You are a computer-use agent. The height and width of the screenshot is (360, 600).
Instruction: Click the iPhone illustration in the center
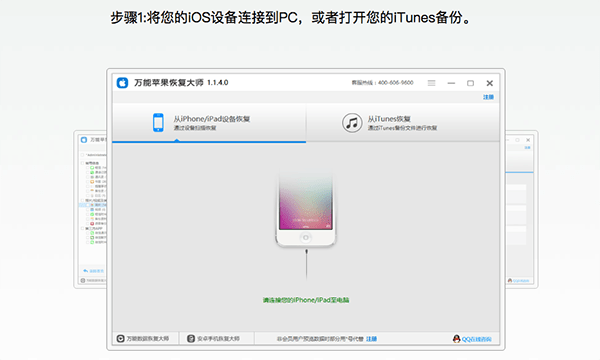point(305,210)
